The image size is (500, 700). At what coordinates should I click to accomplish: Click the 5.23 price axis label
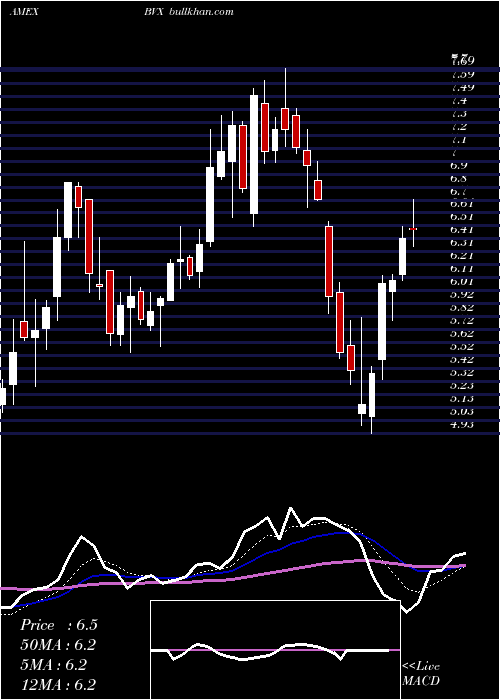tap(463, 385)
